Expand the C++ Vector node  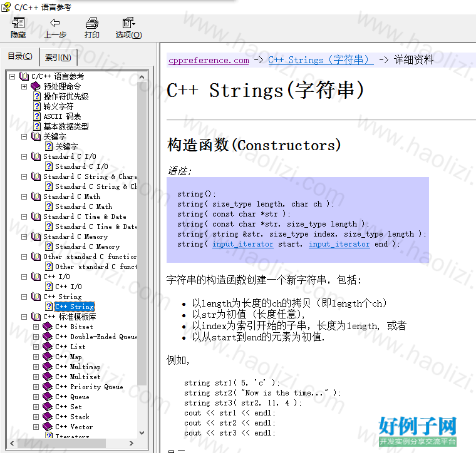[x=36, y=427]
